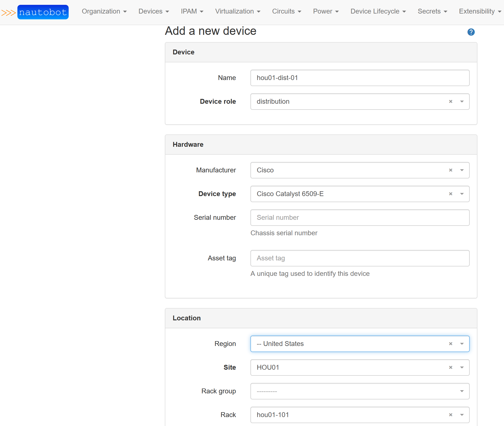Image resolution: width=504 pixels, height=426 pixels.
Task: Clear the Manufacturer Cisco selection
Action: (x=450, y=170)
